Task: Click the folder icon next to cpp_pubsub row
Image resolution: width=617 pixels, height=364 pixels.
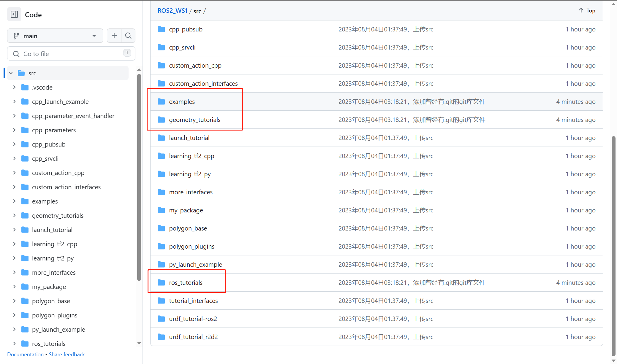Action: point(161,29)
